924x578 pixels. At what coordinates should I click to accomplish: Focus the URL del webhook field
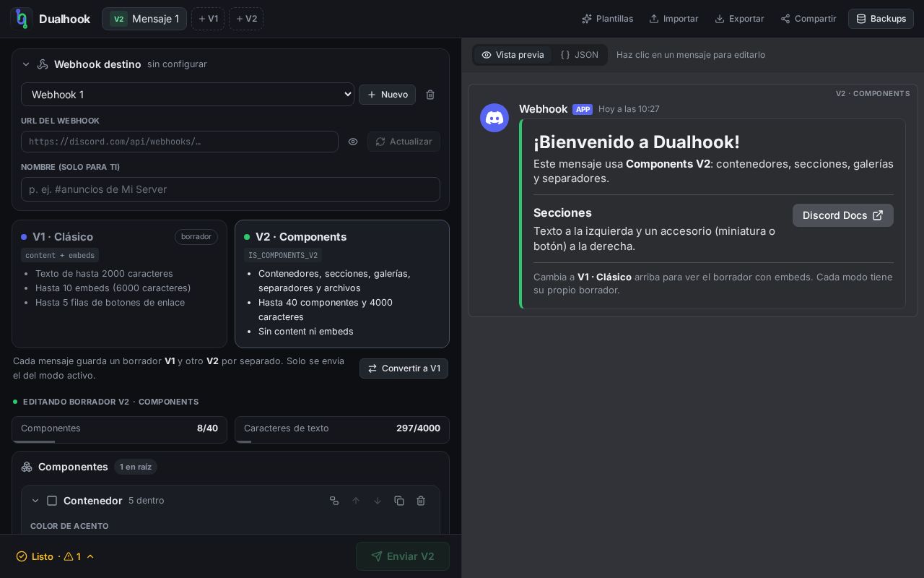[180, 142]
